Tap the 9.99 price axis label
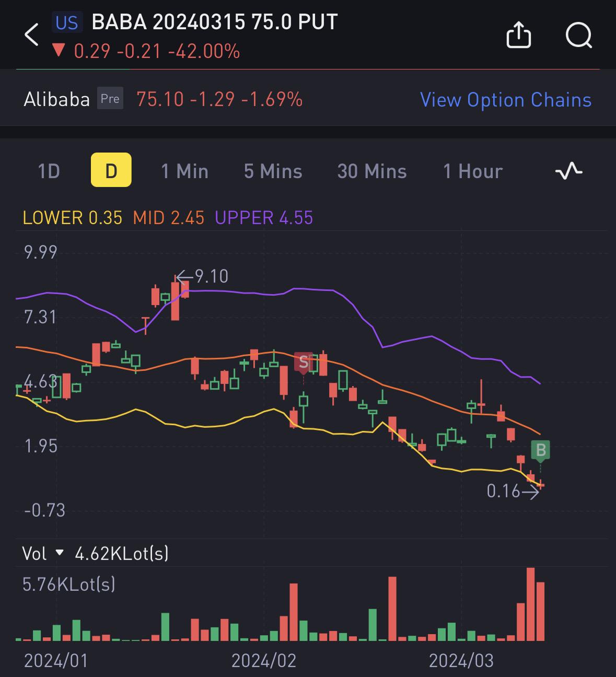This screenshot has width=616, height=677. click(x=41, y=252)
